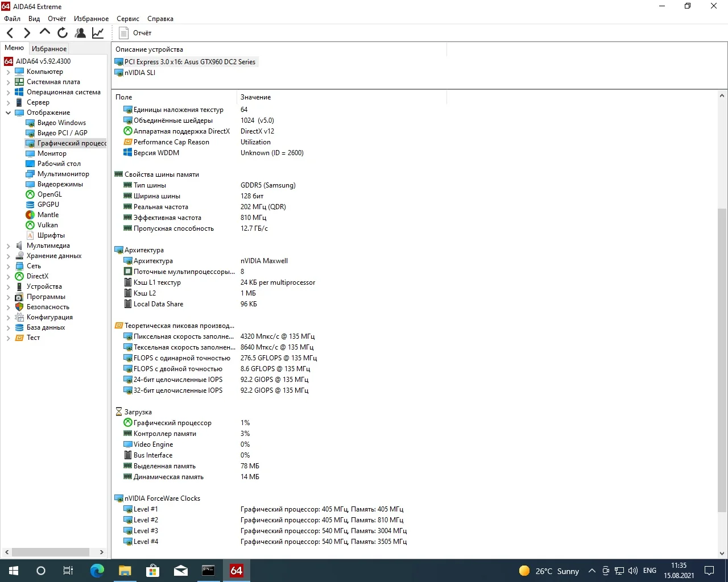Open the Mail app from taskbar

[181, 571]
